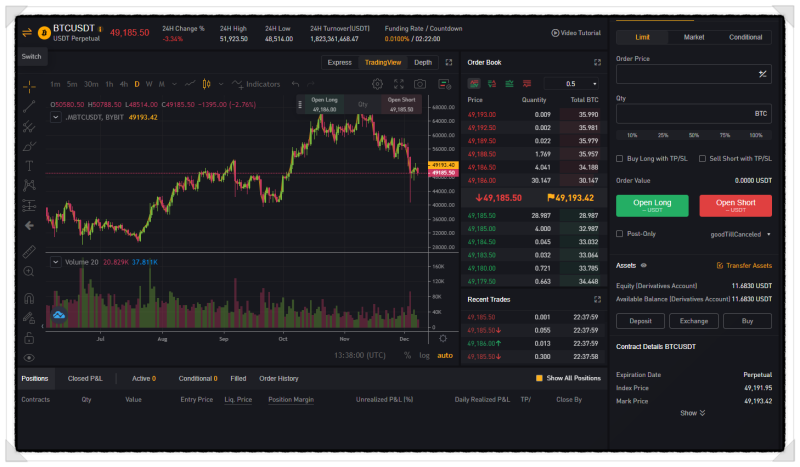The height and width of the screenshot is (467, 800).
Task: Click the Deposit button
Action: pos(640,321)
